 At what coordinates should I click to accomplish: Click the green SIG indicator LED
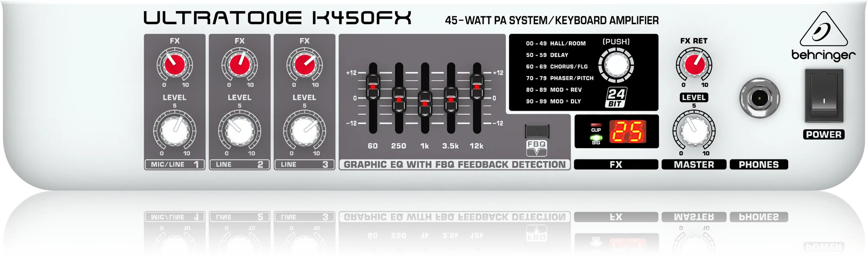pyautogui.click(x=596, y=138)
